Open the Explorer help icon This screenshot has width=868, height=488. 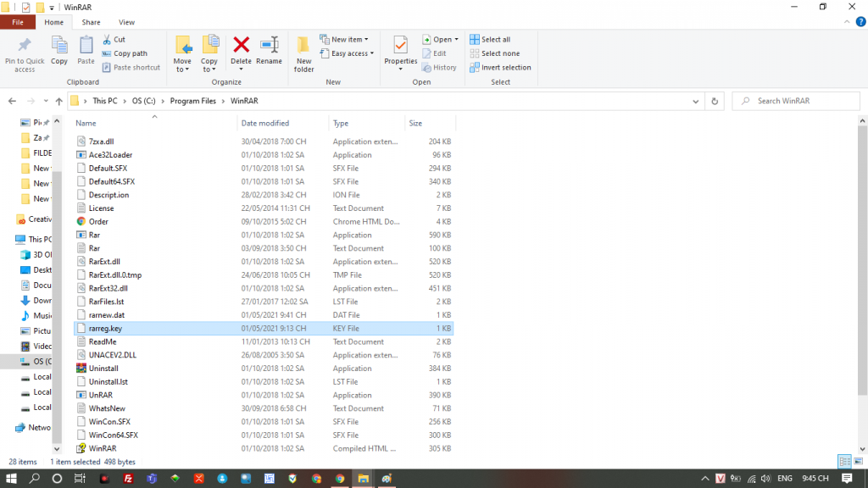pyautogui.click(x=860, y=22)
